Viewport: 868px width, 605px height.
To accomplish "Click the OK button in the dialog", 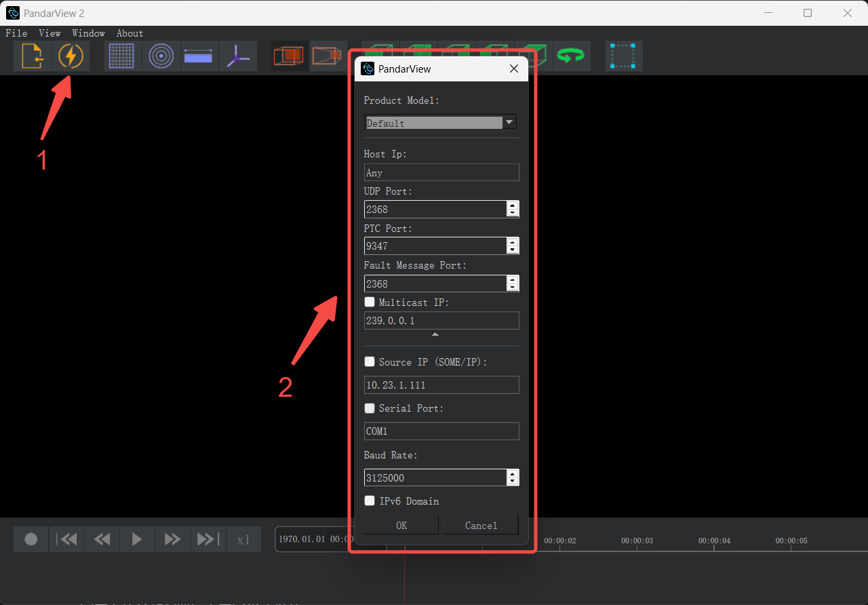I will [401, 525].
